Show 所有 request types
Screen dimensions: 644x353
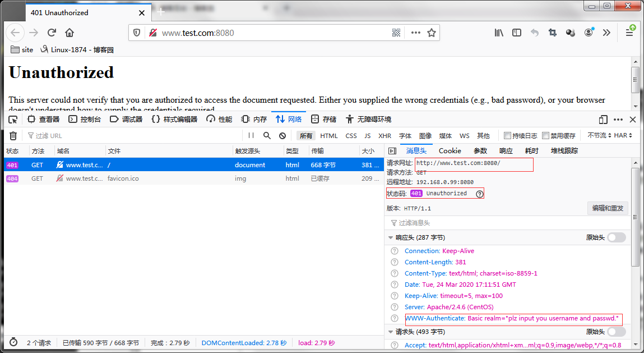(306, 136)
